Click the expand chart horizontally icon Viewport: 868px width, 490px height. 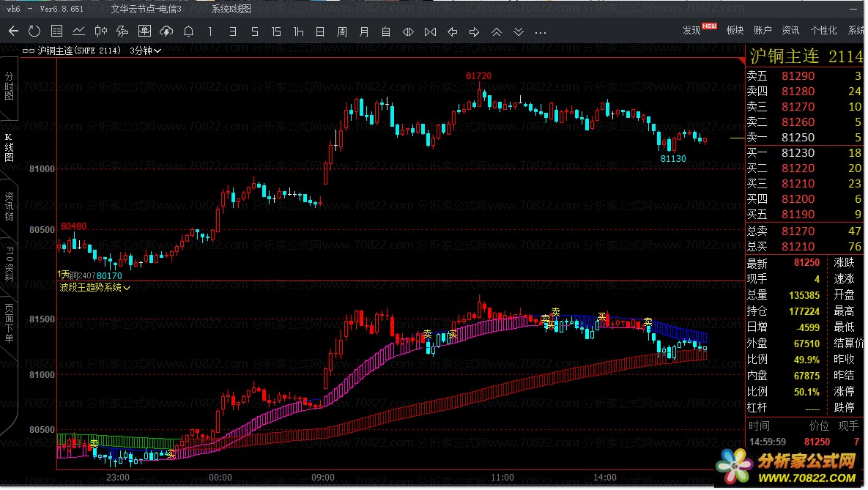tap(430, 31)
